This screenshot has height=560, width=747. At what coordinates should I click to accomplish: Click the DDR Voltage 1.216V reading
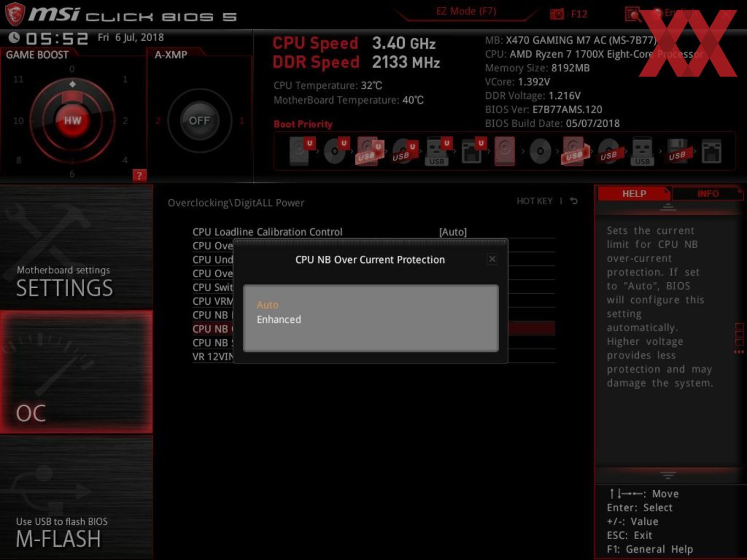(x=533, y=96)
